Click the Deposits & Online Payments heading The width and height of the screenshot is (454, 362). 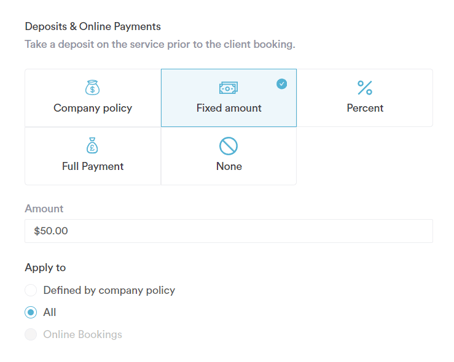point(93,26)
